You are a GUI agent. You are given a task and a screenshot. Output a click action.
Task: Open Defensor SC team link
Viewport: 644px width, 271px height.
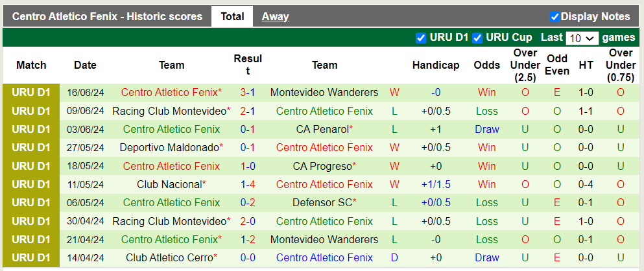[x=322, y=202]
